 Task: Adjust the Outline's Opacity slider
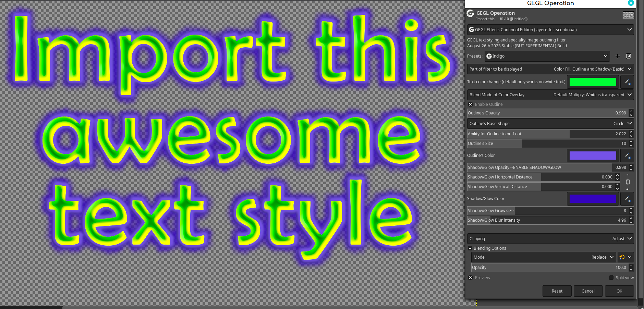pos(548,113)
